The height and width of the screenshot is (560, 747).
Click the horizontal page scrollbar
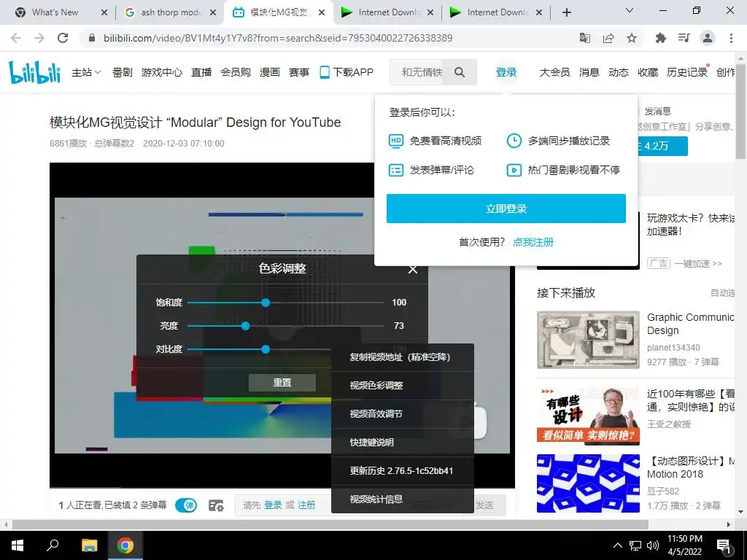[x=330, y=525]
